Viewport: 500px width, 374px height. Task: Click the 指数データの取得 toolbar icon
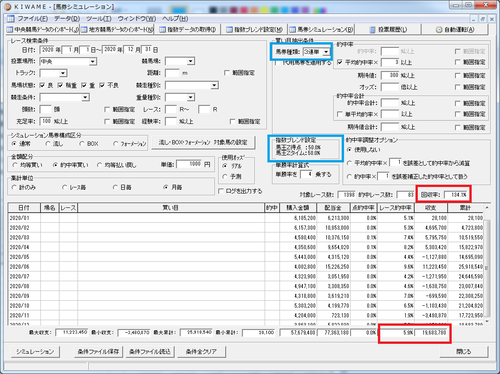pos(162,30)
